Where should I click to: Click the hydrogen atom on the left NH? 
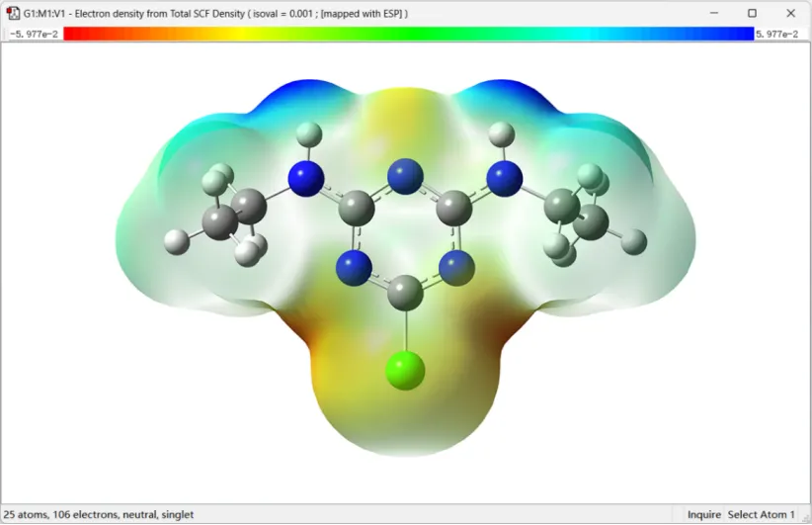309,134
